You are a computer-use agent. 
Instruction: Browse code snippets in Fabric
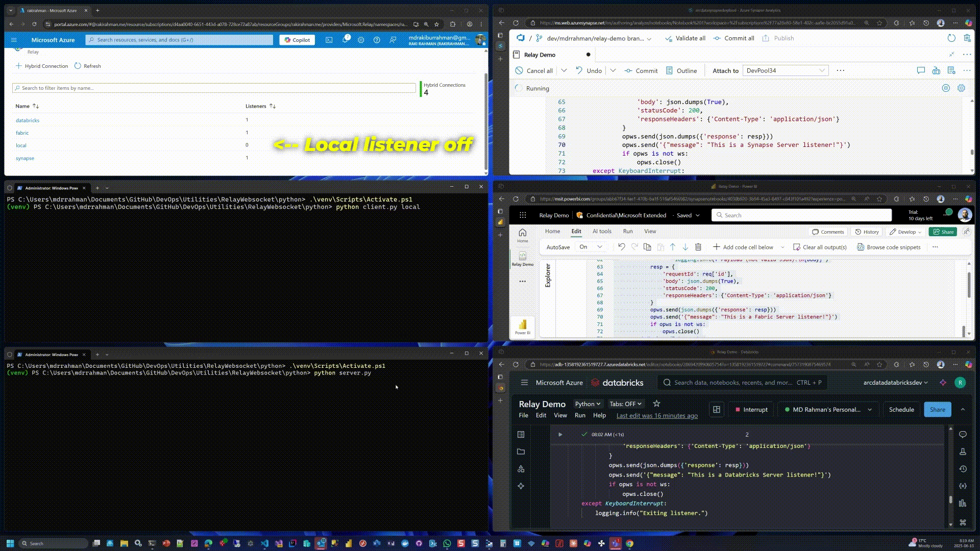coord(889,247)
